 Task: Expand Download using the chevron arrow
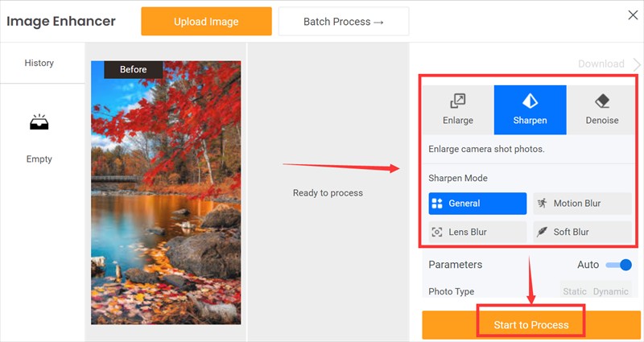[x=637, y=64]
